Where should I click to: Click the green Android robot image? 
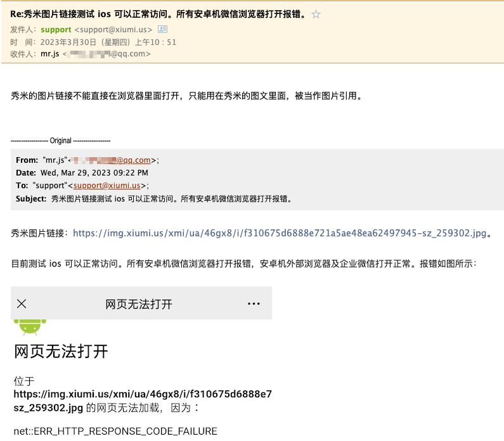pyautogui.click(x=30, y=328)
